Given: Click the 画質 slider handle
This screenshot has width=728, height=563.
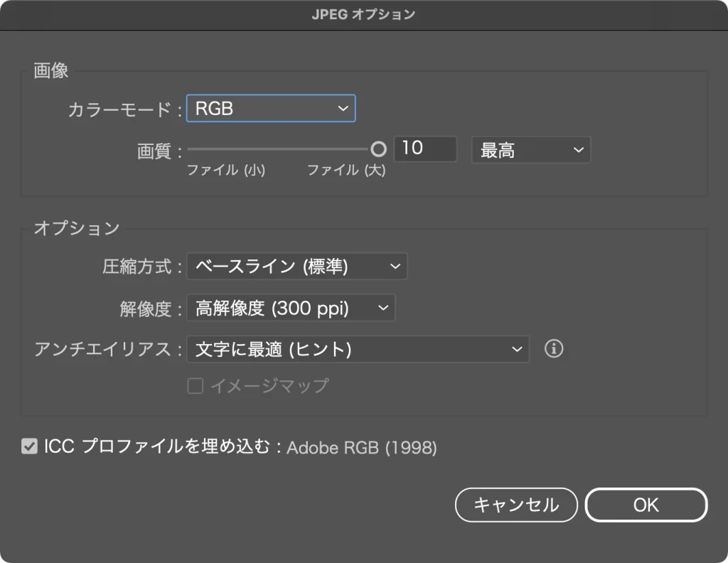Looking at the screenshot, I should 378,149.
